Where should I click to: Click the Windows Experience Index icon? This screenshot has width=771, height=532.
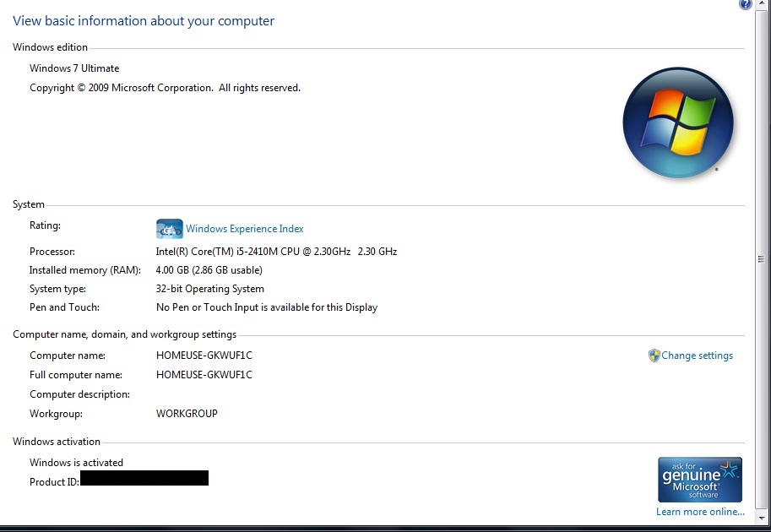click(169, 229)
